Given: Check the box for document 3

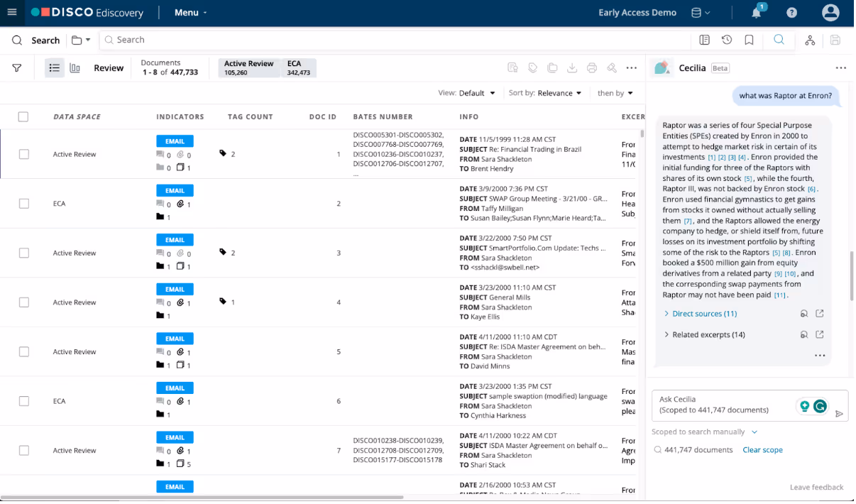Looking at the screenshot, I should [24, 253].
